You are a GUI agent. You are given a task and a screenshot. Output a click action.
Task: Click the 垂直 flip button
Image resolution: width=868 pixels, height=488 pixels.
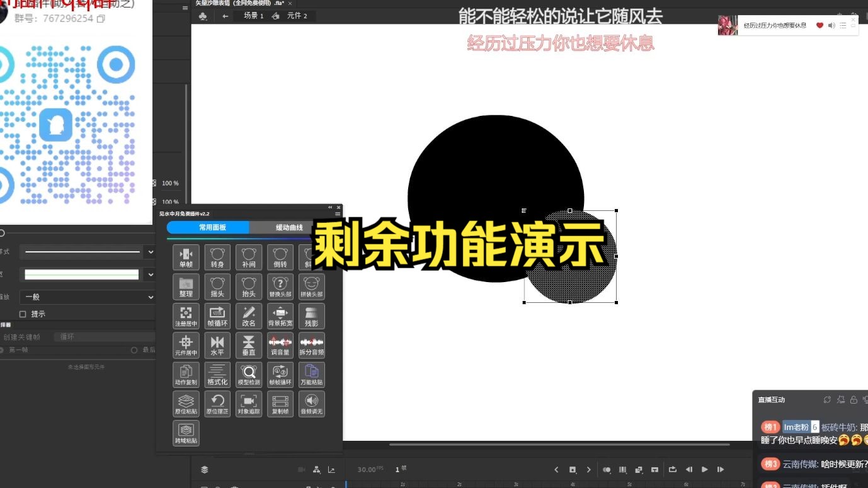click(249, 345)
